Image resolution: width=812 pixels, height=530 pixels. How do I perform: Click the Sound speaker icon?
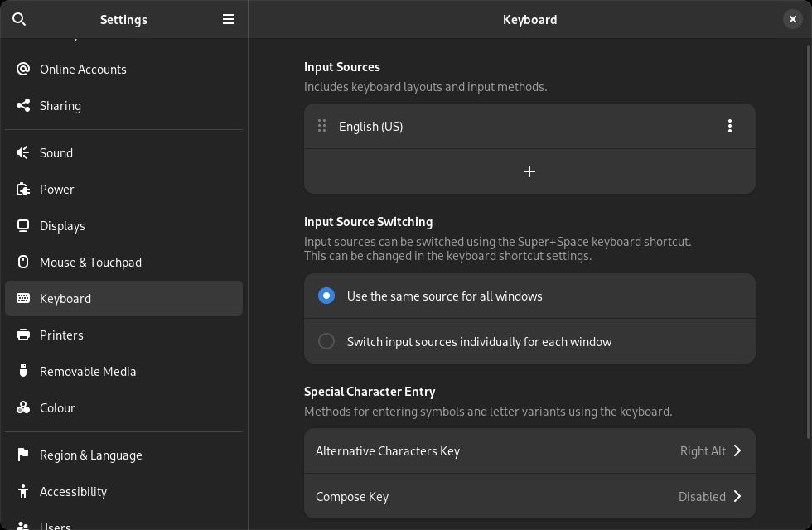[23, 153]
